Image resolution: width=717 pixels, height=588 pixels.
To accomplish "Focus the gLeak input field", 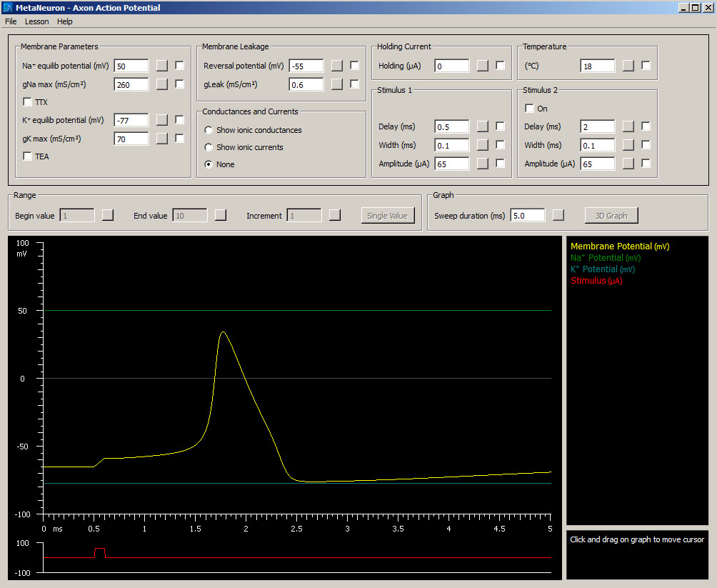I will pyautogui.click(x=306, y=84).
